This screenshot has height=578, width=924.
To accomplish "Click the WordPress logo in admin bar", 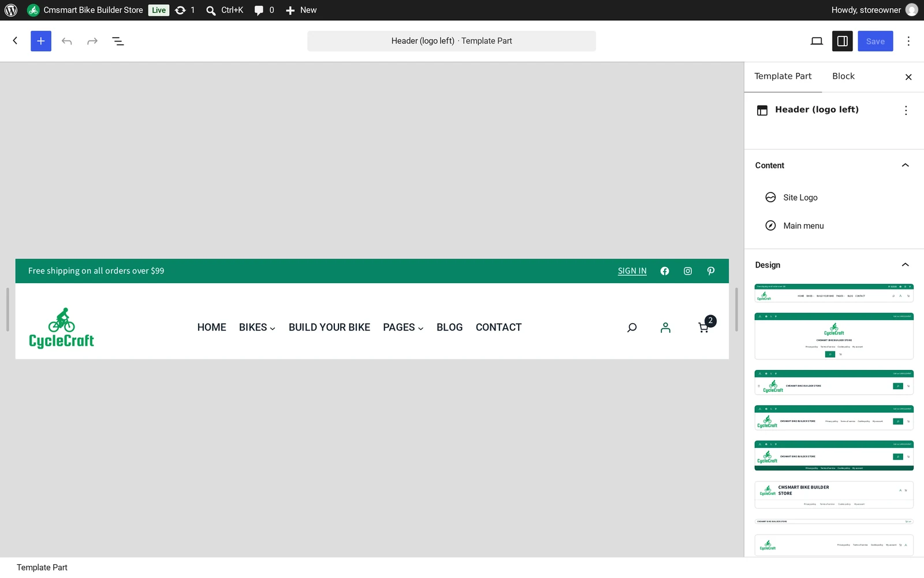I will click(11, 10).
